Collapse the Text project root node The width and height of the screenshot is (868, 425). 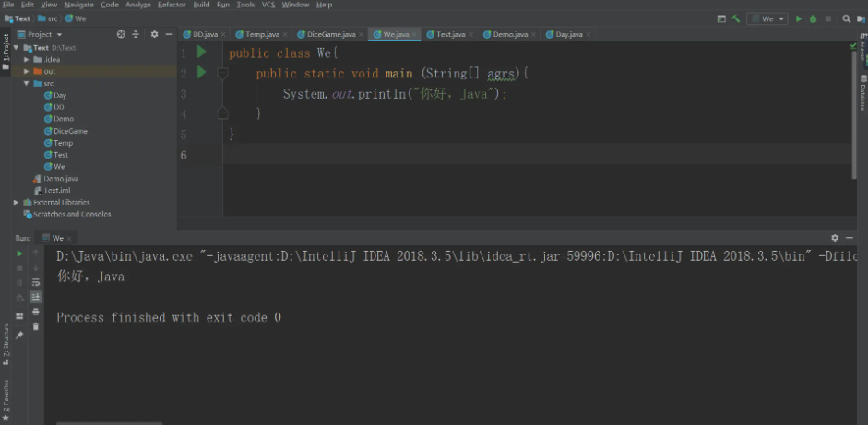16,48
